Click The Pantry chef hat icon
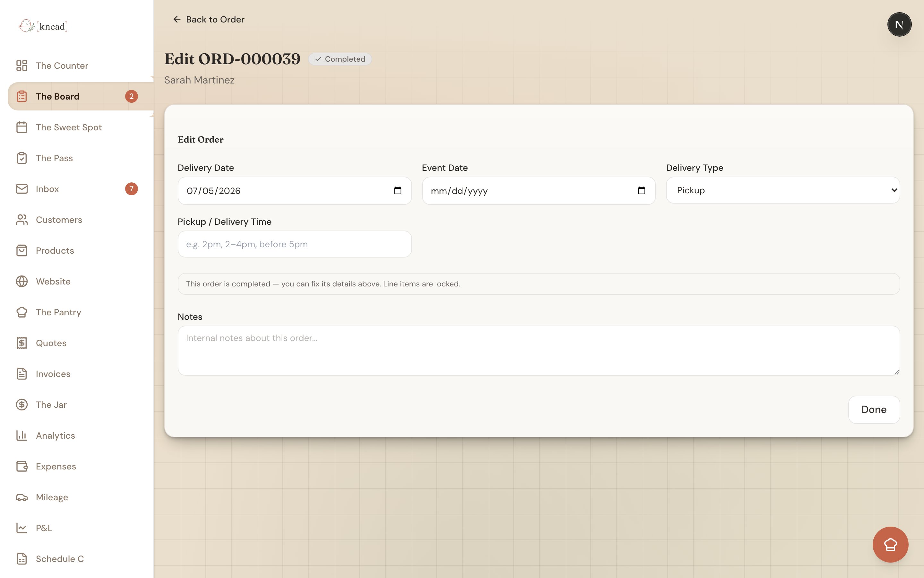Viewport: 924px width, 578px height. (22, 312)
